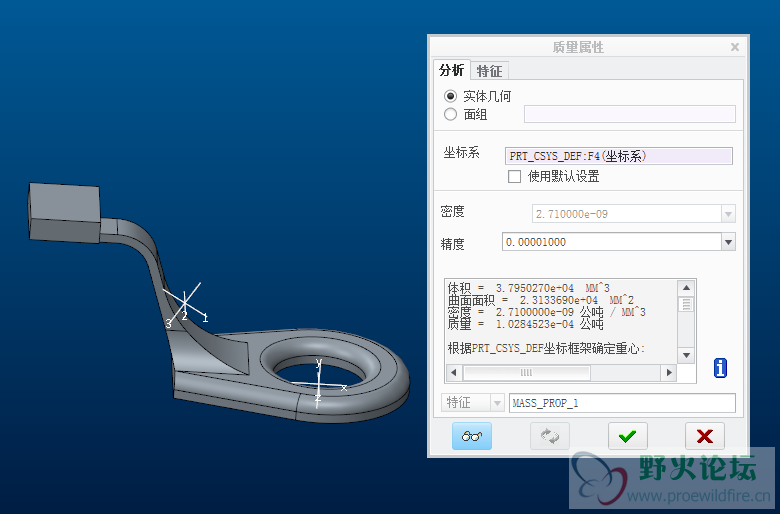The image size is (780, 514).
Task: Click the results scroll right arrow
Action: point(669,372)
